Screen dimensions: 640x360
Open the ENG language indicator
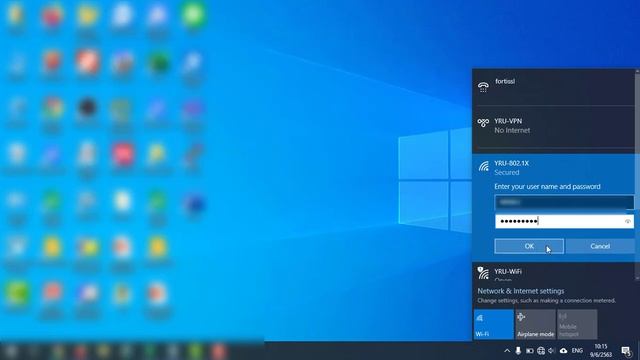(x=577, y=351)
